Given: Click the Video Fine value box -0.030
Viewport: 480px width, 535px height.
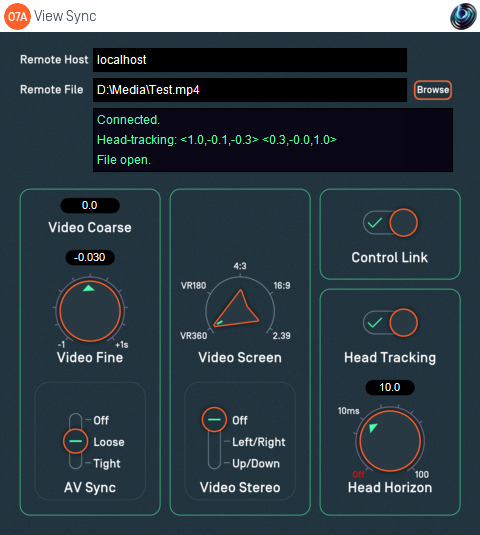Looking at the screenshot, I should (90, 257).
